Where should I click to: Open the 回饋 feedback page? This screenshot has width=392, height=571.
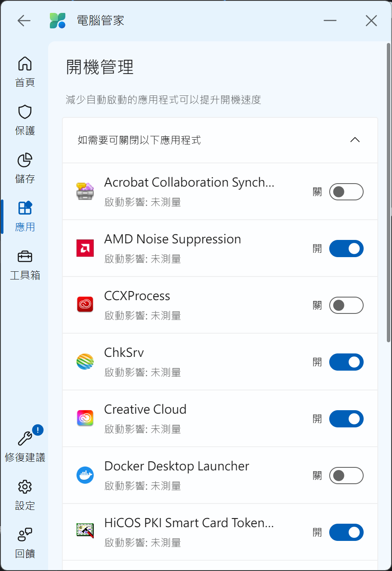pyautogui.click(x=25, y=542)
